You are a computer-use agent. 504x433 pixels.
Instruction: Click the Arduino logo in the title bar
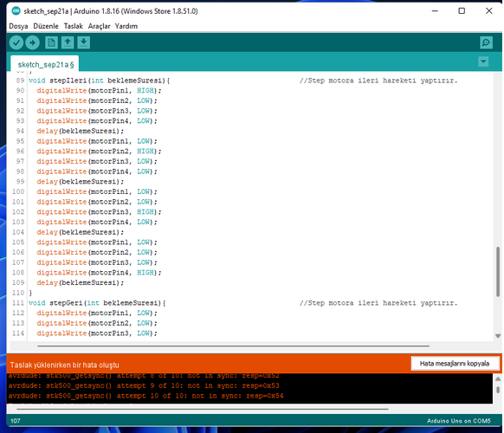coord(16,10)
